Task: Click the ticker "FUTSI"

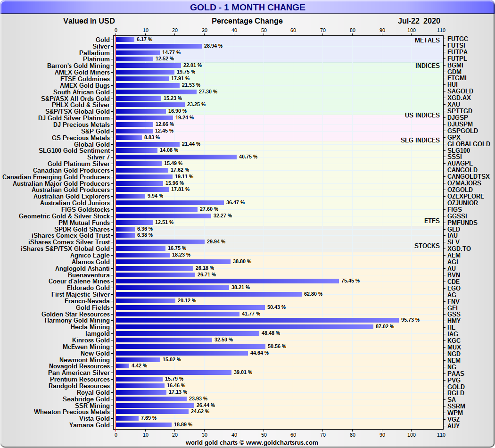Action: pos(456,45)
